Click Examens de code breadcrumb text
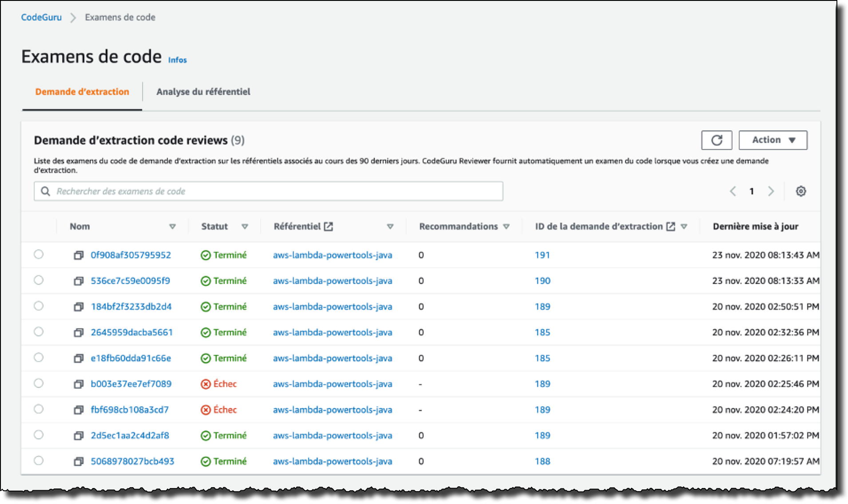This screenshot has width=848, height=504. (x=120, y=17)
